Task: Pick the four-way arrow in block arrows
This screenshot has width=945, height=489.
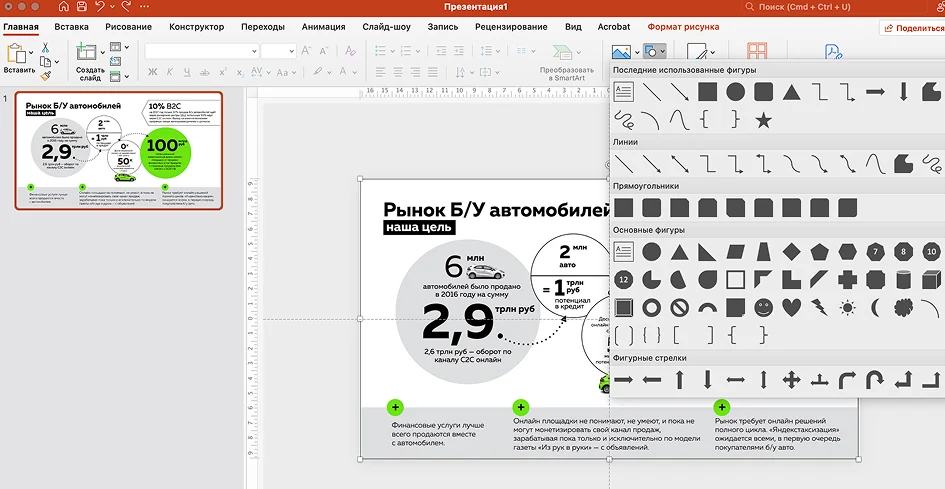Action: point(791,380)
